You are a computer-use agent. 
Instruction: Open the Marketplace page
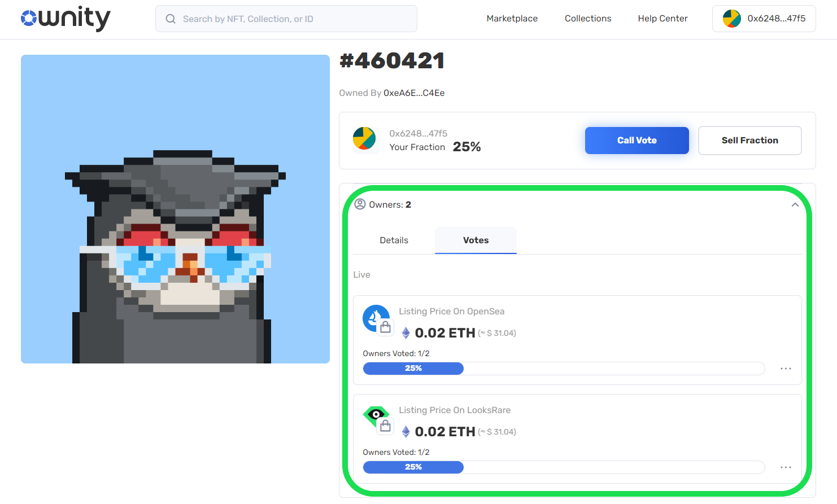tap(512, 19)
